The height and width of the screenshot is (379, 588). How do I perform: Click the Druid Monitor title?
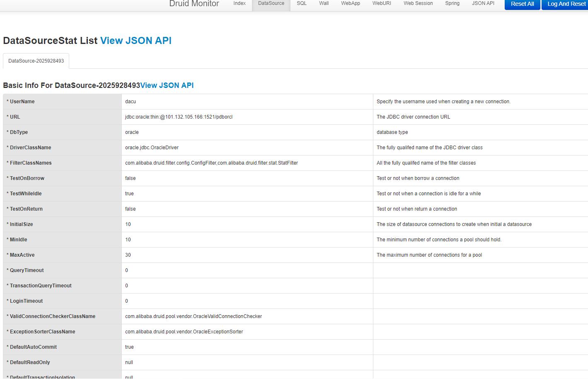194,3
